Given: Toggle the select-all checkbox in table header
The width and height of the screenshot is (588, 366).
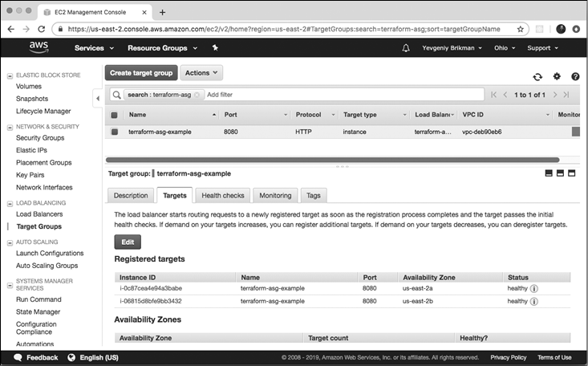Looking at the screenshot, I should (115, 115).
